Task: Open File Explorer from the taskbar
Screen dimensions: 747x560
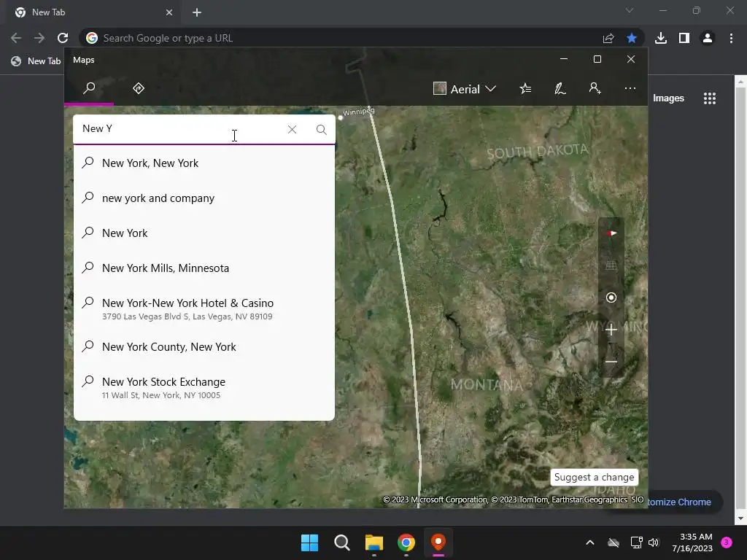Action: click(x=374, y=542)
